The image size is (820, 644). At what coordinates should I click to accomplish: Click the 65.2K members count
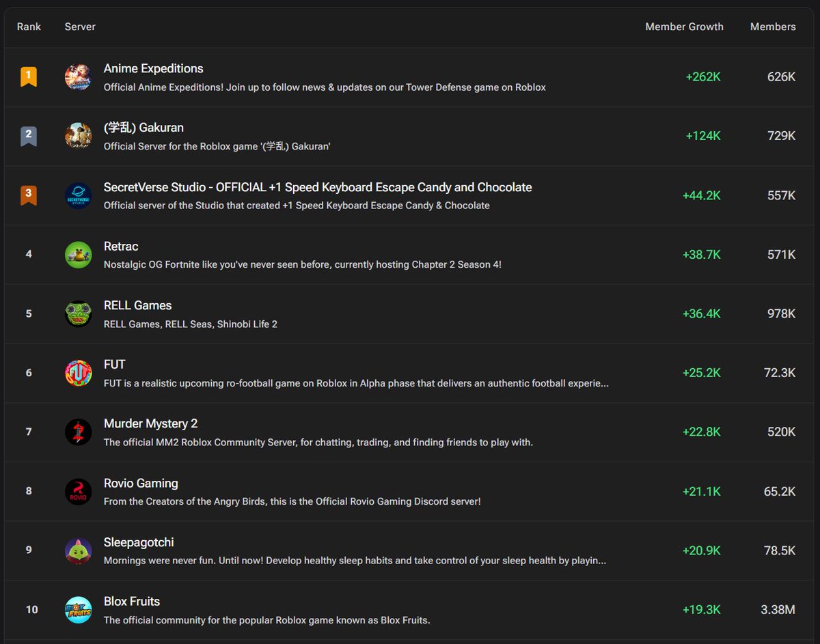point(780,491)
